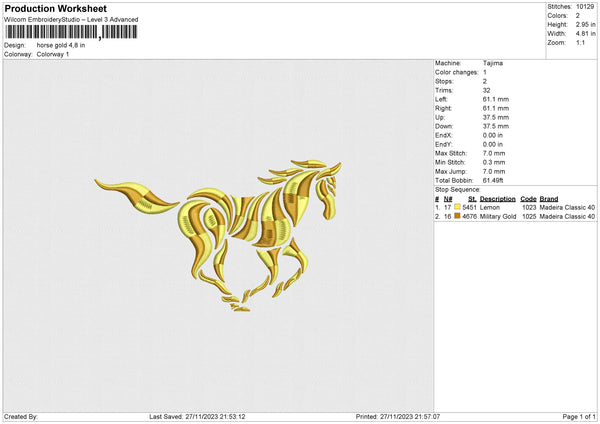Click the Military Gold color swatch
Image resolution: width=600 pixels, height=424 pixels.
(x=457, y=216)
